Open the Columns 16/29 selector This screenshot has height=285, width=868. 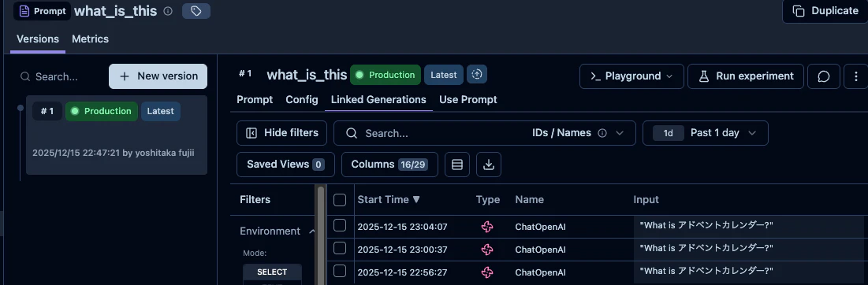[x=389, y=165]
